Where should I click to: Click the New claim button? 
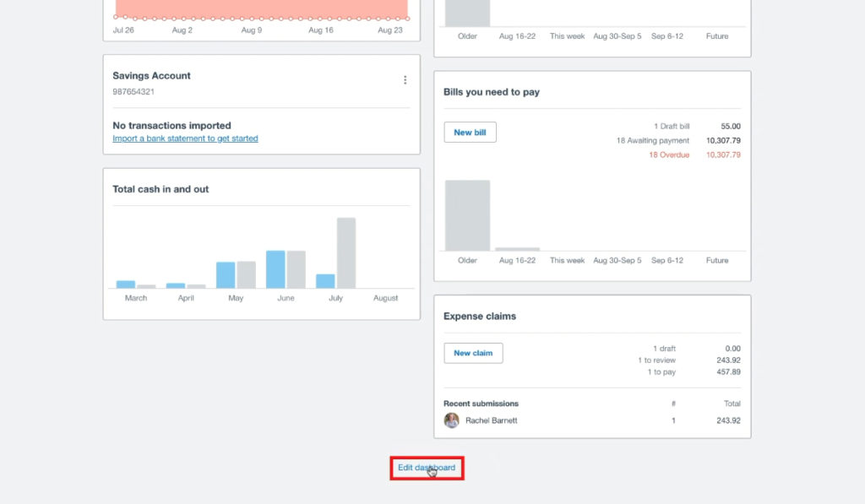click(x=473, y=353)
